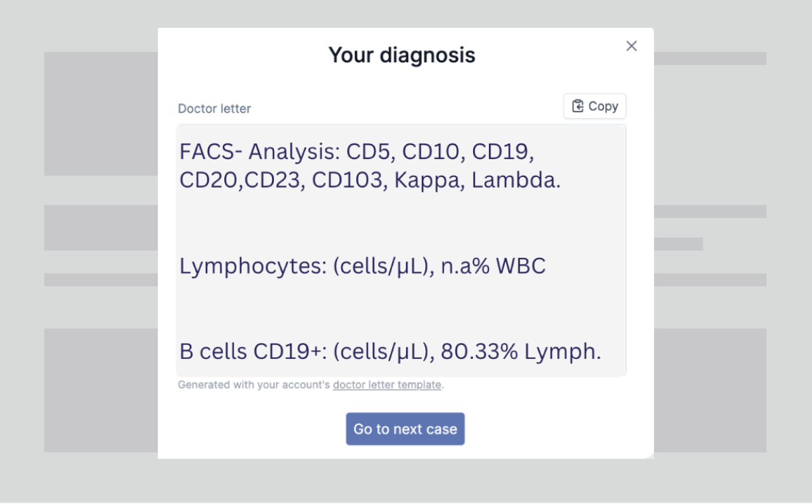
Task: Click the 80.33% Lymph. value
Action: coord(521,351)
